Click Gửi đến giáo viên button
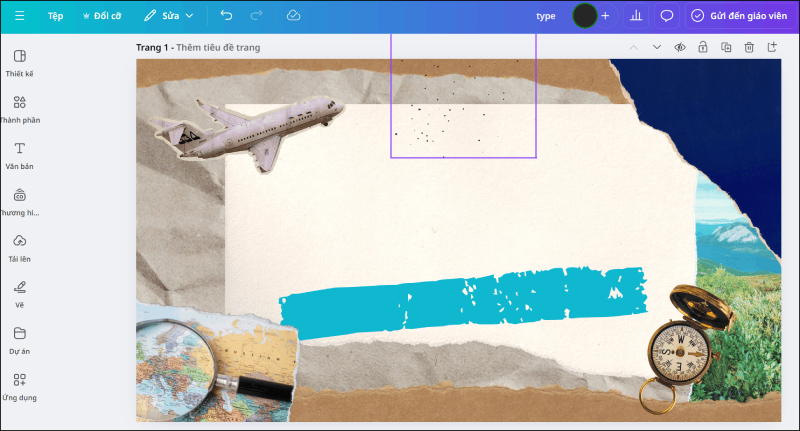The image size is (800, 431). click(x=738, y=16)
